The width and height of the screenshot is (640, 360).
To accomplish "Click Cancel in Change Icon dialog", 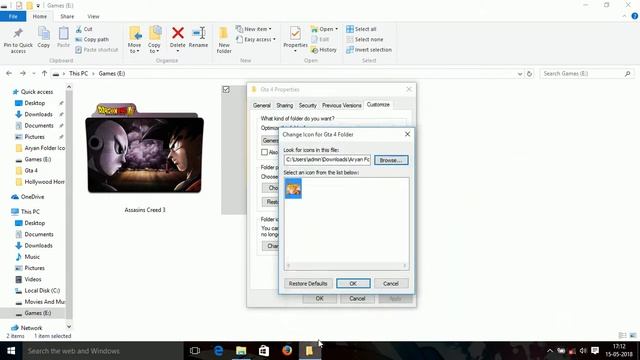I will pyautogui.click(x=391, y=283).
